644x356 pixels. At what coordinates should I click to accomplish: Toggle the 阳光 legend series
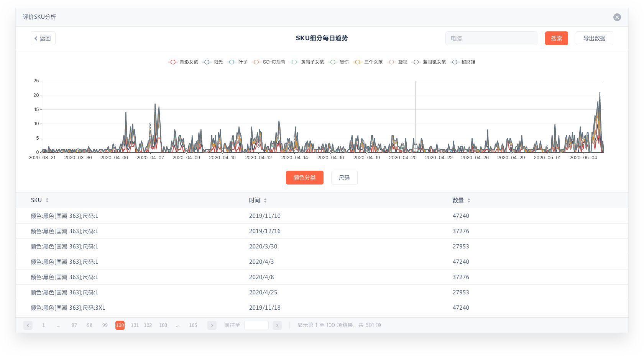213,62
